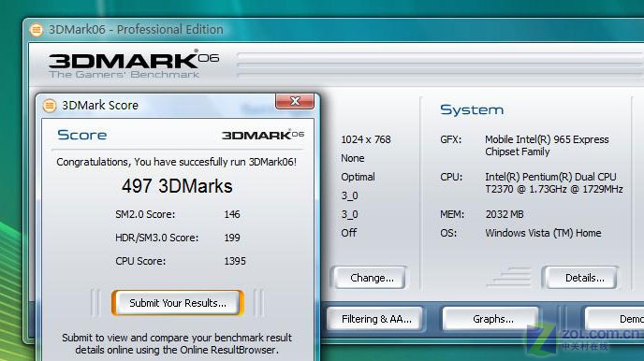Screen dimensions: 644x361
Task: Click 'SM2.0 Score:' label
Action: 145,214
